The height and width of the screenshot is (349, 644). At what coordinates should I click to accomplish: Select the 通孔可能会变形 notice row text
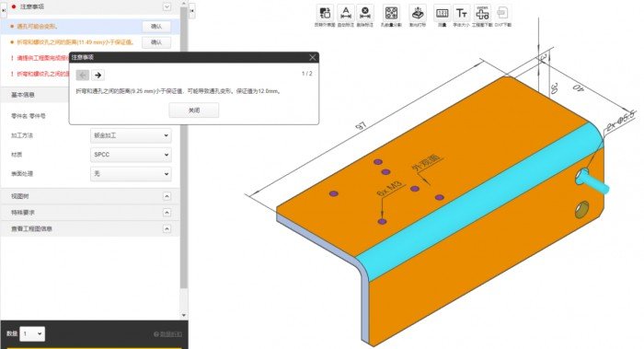(x=38, y=27)
